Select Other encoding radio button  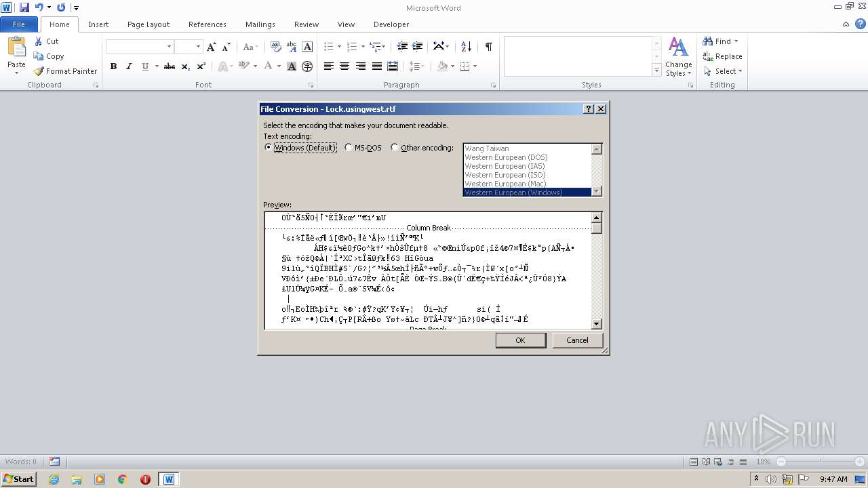pyautogui.click(x=395, y=148)
